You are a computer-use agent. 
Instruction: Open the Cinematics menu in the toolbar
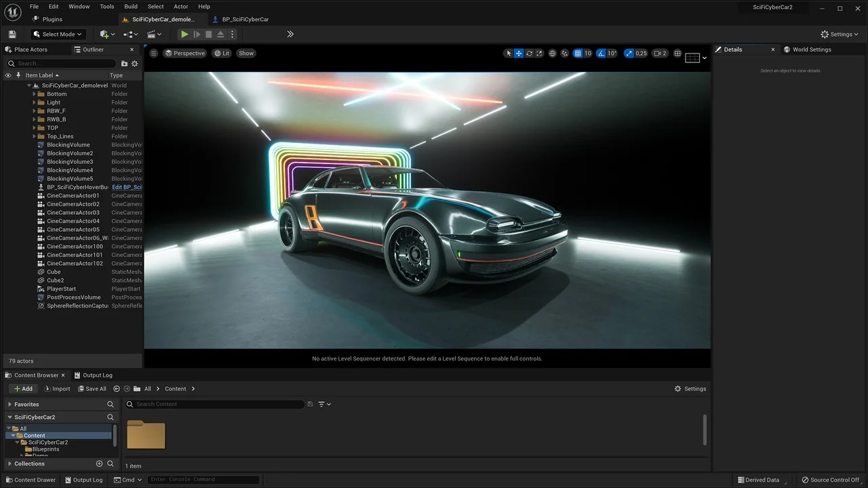tap(151, 34)
